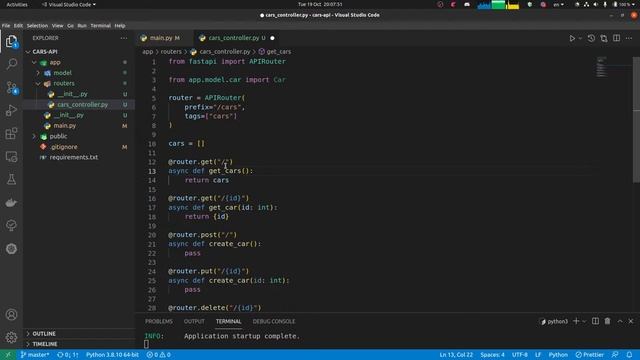Open the Run and Debug view

pos(11,110)
